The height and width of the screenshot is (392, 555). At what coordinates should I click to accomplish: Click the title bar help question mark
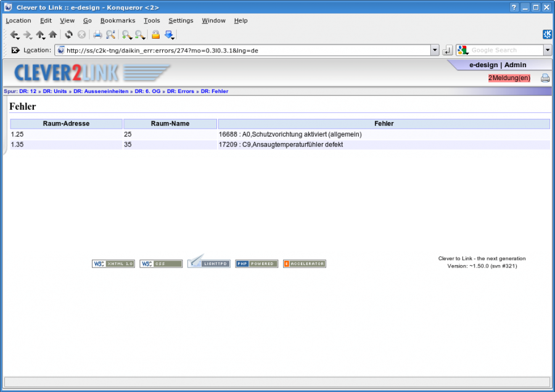[514, 7]
